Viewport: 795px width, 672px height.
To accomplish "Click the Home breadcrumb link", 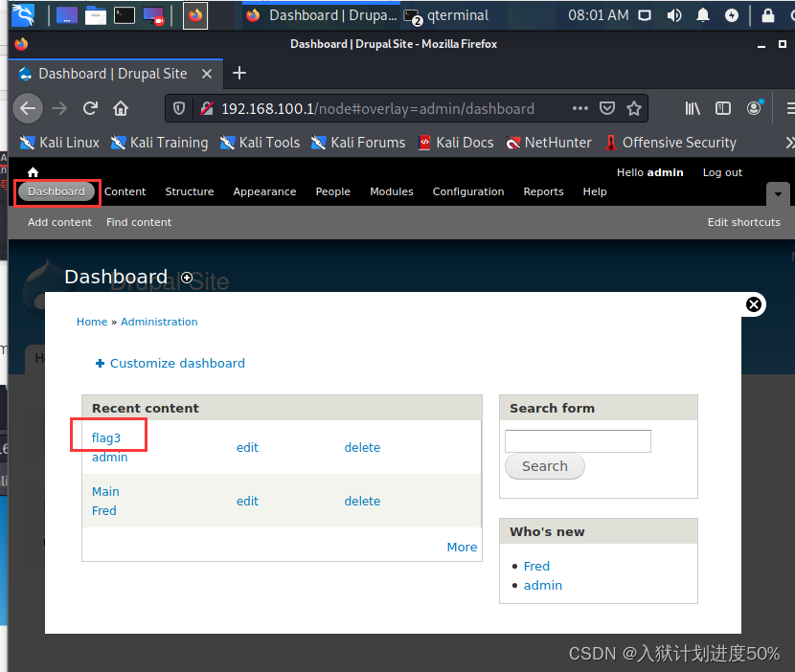I will (92, 322).
